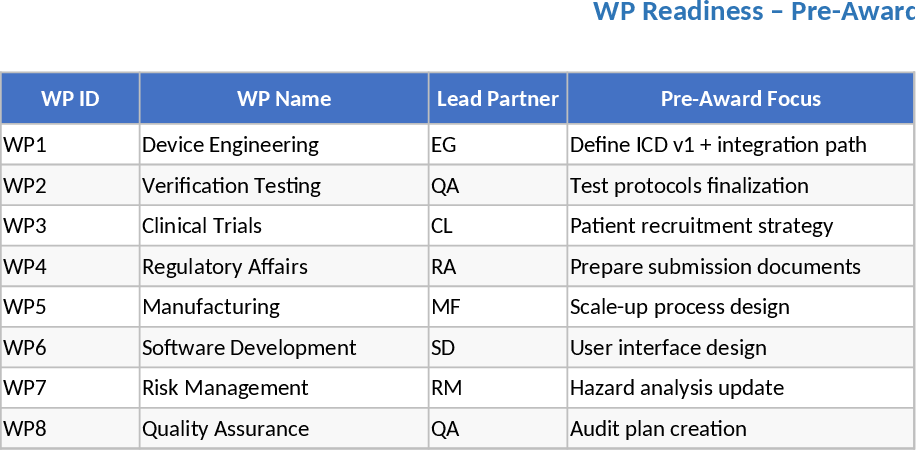This screenshot has width=916, height=450.
Task: Click the WP ID column header
Action: 70,99
